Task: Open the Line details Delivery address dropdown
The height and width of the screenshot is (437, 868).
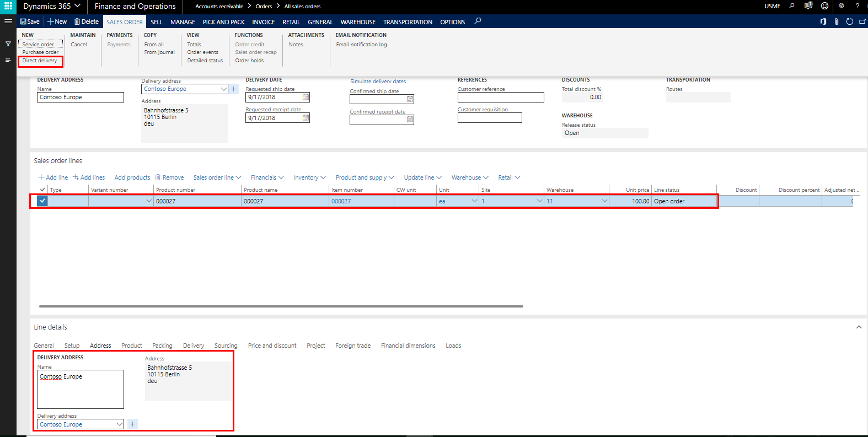Action: coord(119,424)
